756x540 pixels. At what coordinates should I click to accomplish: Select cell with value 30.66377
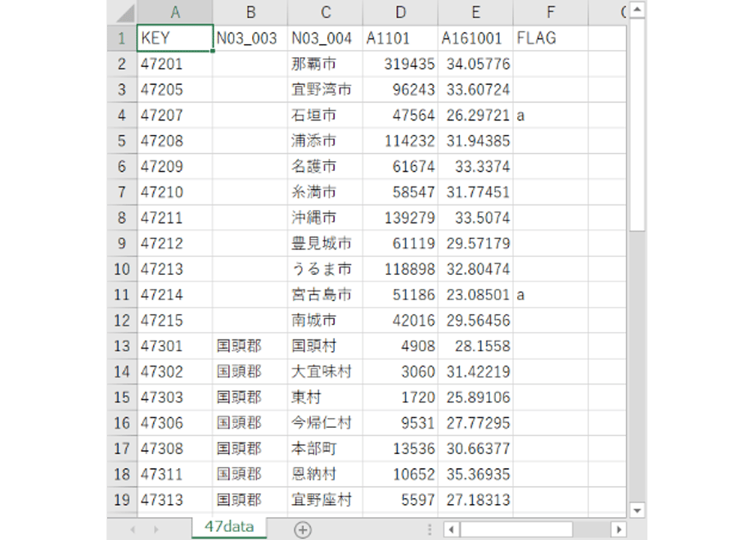click(476, 448)
